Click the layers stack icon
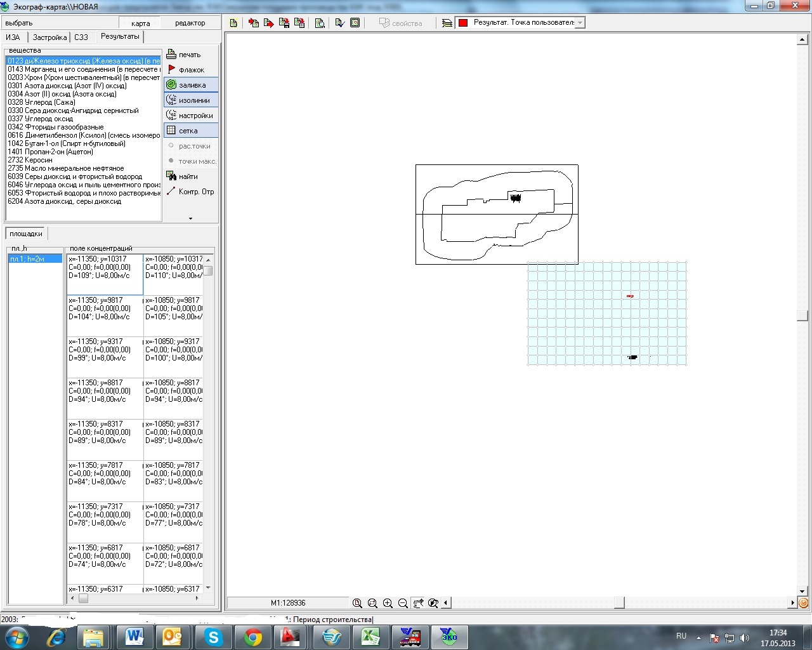This screenshot has width=812, height=650. [447, 23]
